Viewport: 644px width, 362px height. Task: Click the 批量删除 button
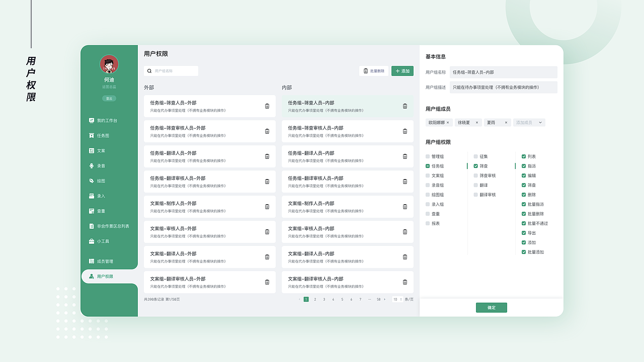coord(374,71)
